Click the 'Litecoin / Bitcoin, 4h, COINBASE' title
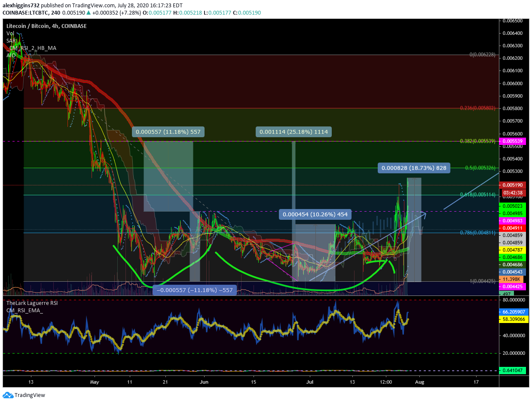This screenshot has height=403, width=532. pyautogui.click(x=46, y=26)
